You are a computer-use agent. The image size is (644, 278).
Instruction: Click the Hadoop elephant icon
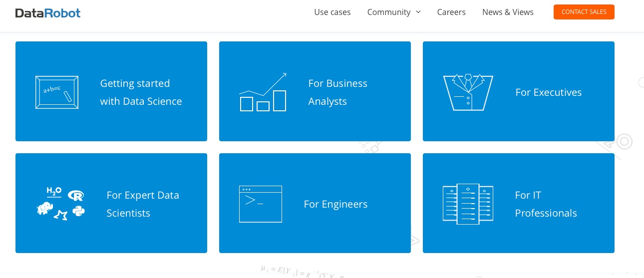pos(45,208)
